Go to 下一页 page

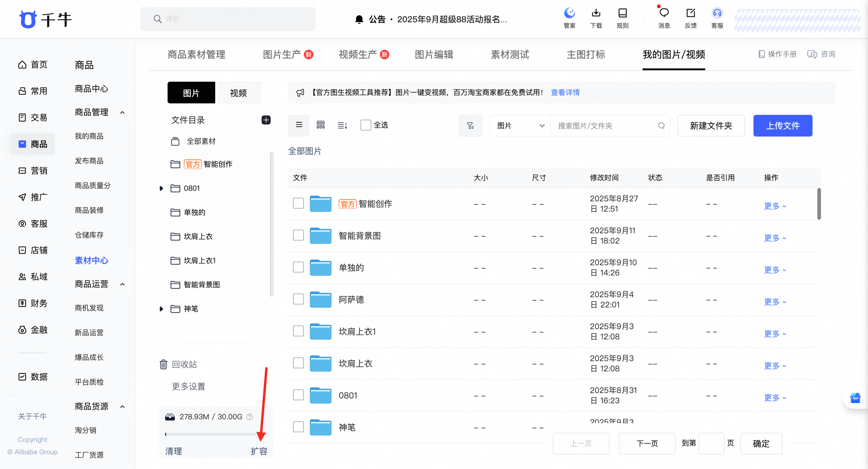(x=647, y=443)
